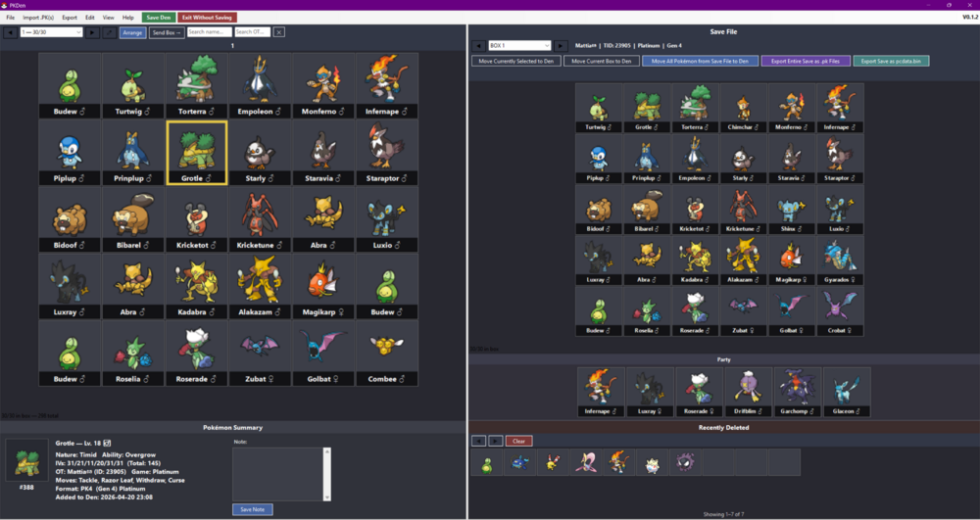Image resolution: width=980 pixels, height=520 pixels.
Task: Go to previous Den box with left arrow
Action: [10, 32]
